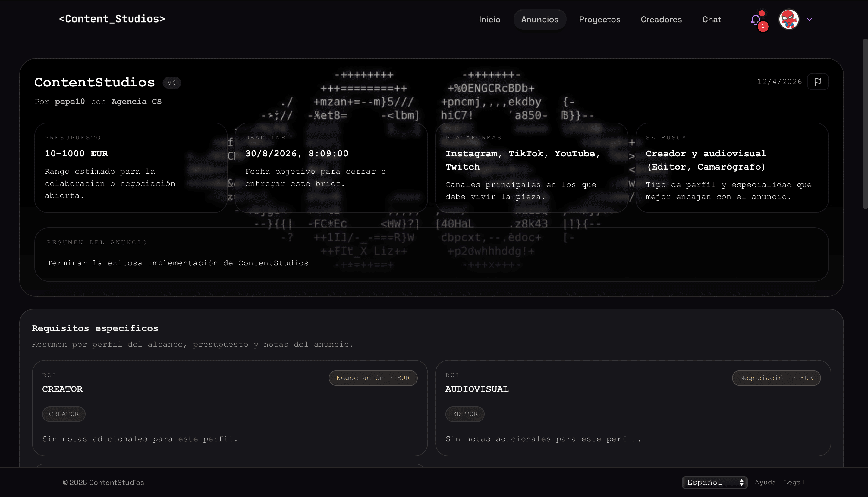Click the page vertical scrollbar
868x497 pixels.
(x=865, y=123)
